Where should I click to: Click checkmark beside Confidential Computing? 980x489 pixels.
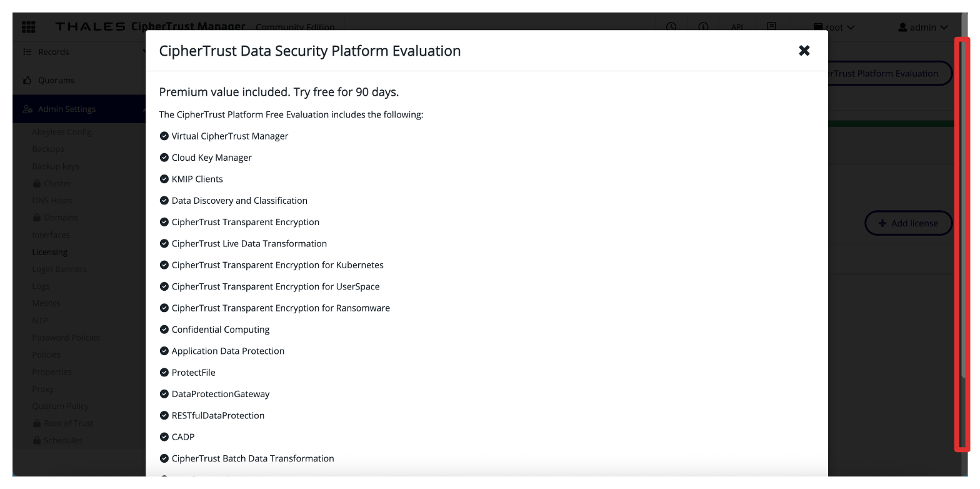(x=164, y=330)
